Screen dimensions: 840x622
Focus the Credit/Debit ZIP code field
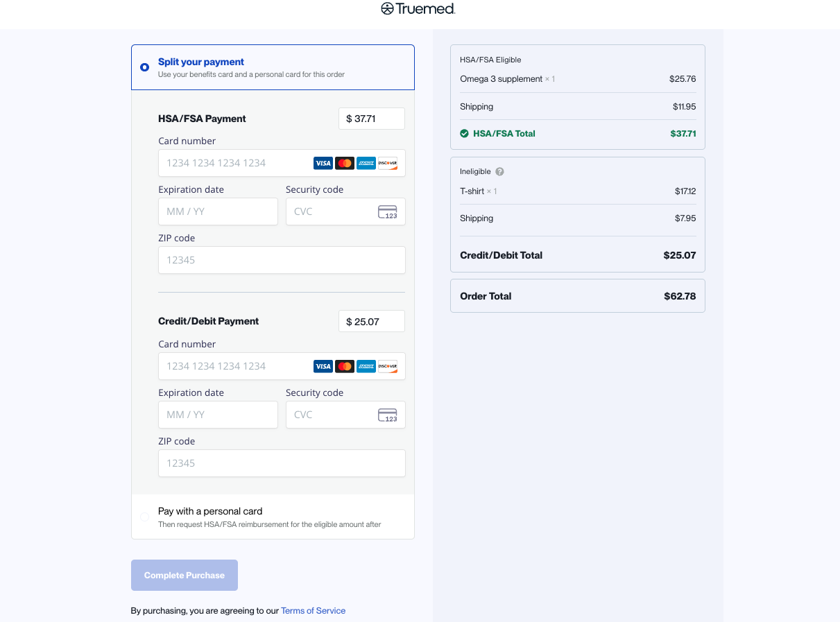point(282,463)
